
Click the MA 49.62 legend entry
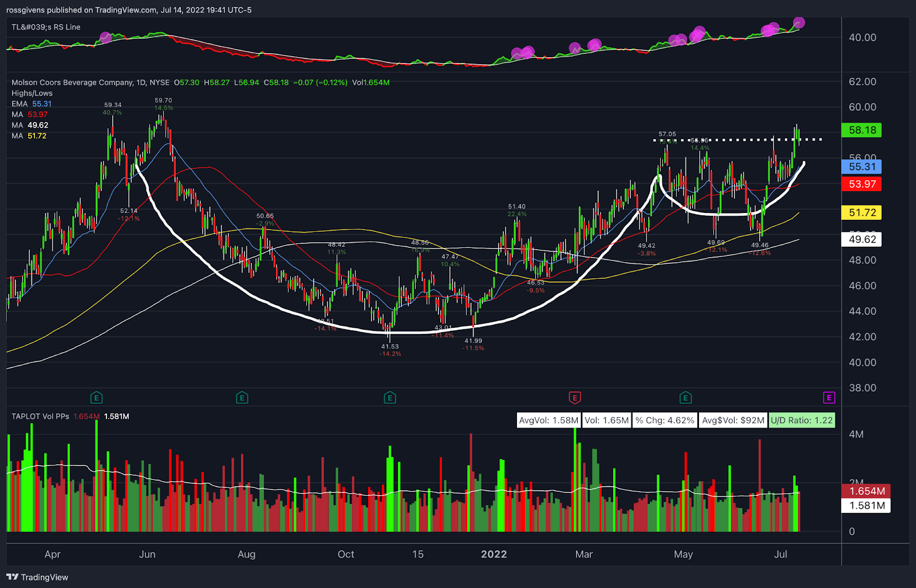coord(30,125)
